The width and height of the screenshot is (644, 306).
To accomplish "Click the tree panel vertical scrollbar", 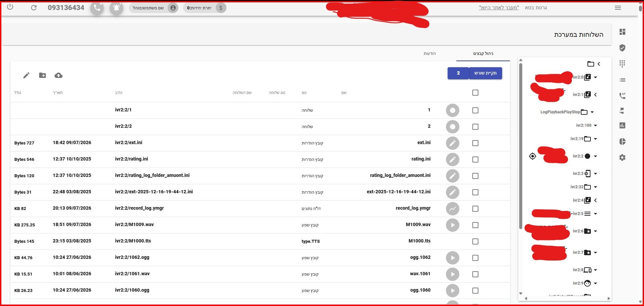I will 521,146.
